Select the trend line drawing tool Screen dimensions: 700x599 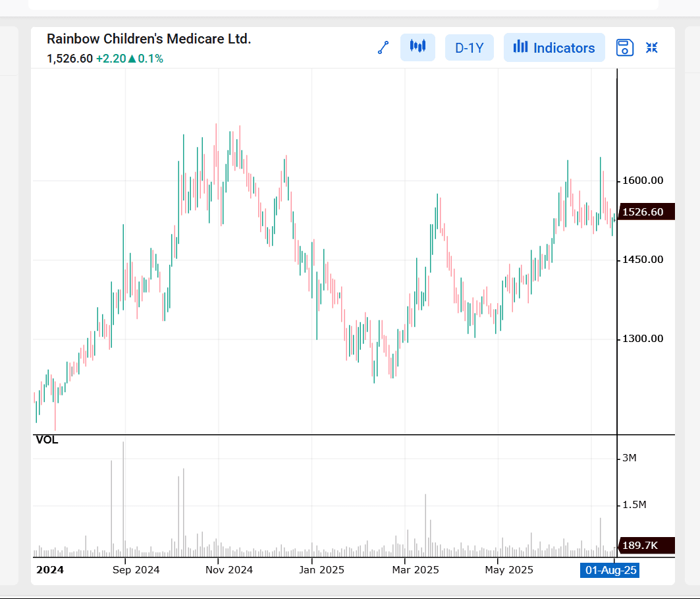383,47
